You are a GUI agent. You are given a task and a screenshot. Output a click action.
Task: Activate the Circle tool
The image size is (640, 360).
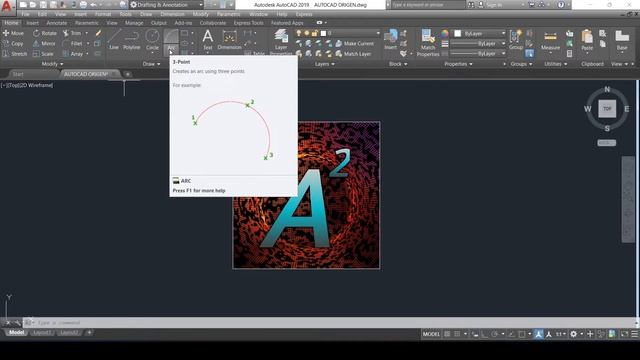[152, 40]
